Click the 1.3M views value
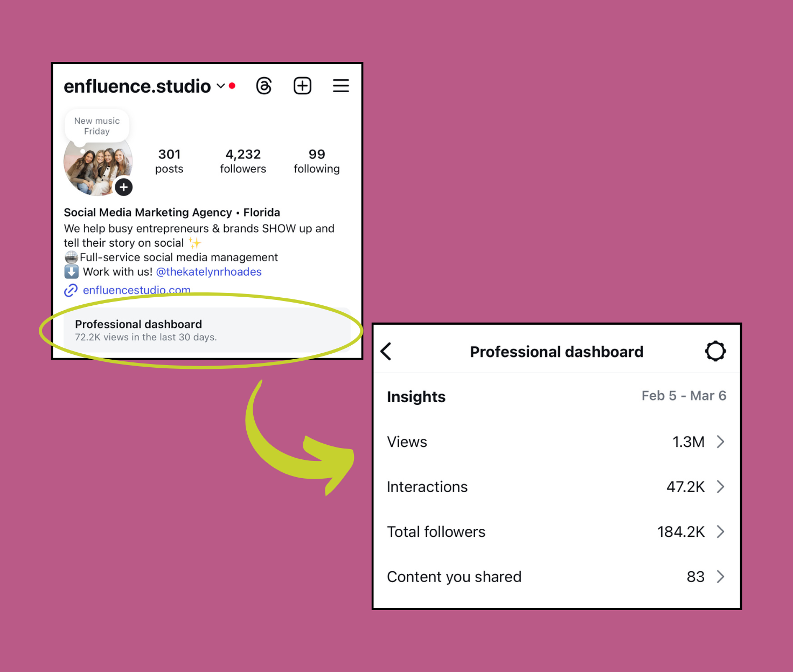Image resolution: width=793 pixels, height=672 pixels. coord(688,442)
